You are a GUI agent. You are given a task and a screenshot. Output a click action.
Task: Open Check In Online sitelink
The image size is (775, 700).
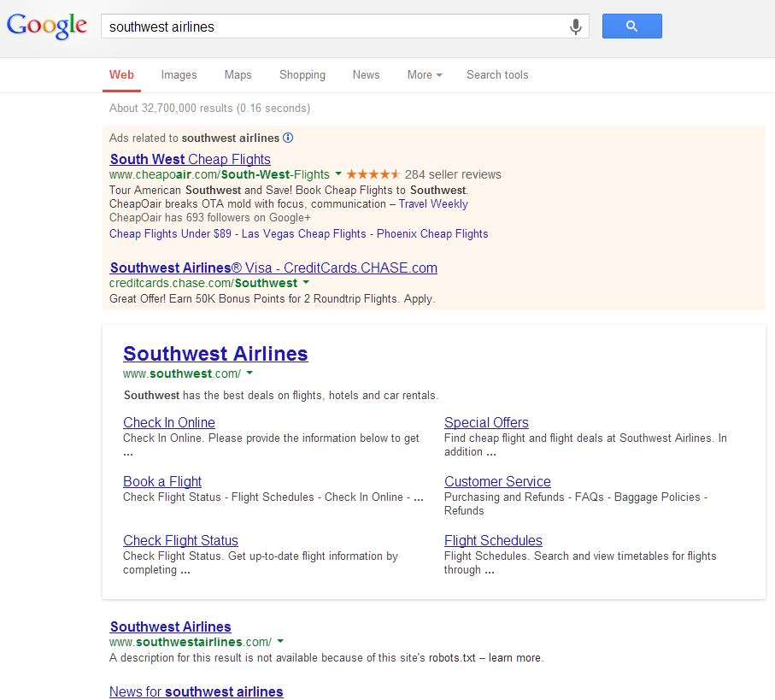click(169, 422)
